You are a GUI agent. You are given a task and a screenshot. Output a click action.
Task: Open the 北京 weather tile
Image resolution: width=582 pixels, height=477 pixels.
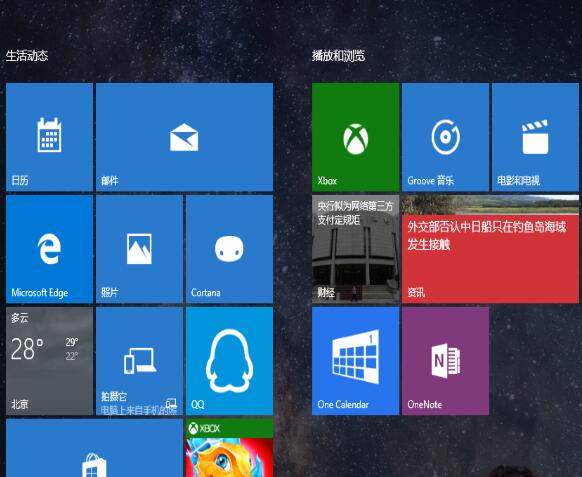[x=49, y=361]
